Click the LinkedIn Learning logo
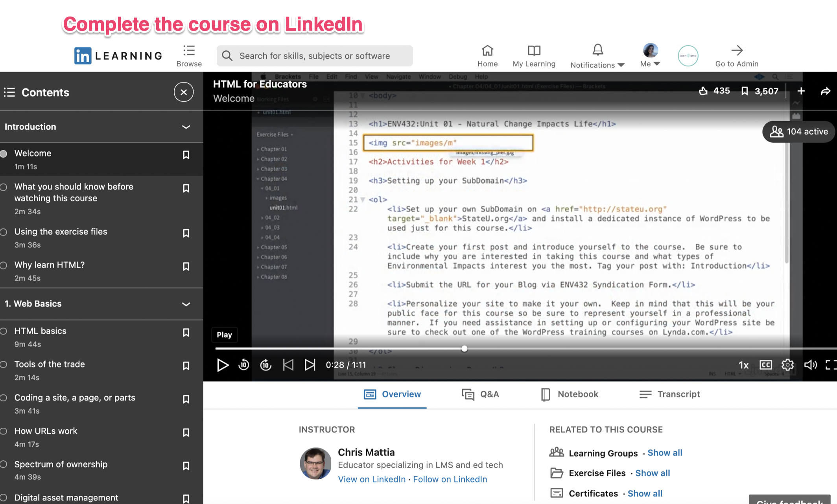The image size is (837, 504). tap(118, 56)
